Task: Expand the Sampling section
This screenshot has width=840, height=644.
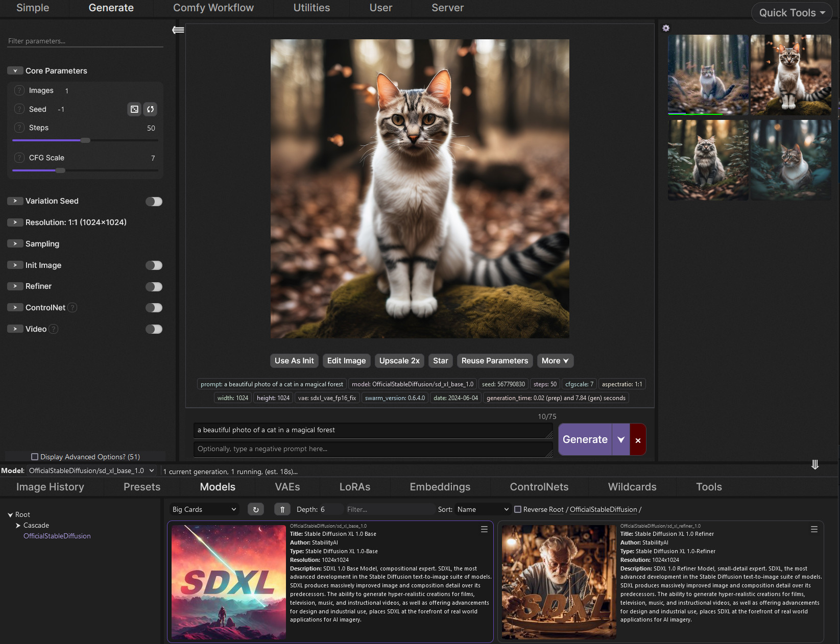Action: (x=15, y=243)
